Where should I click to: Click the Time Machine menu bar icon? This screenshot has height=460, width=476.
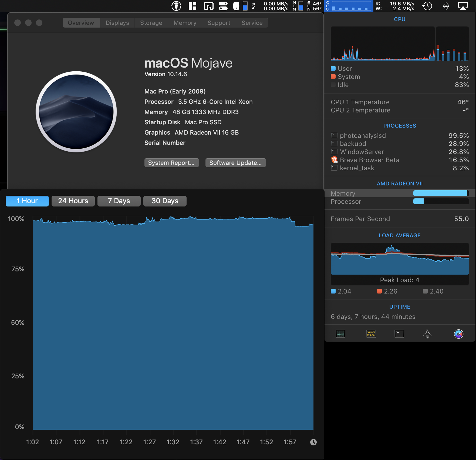427,6
